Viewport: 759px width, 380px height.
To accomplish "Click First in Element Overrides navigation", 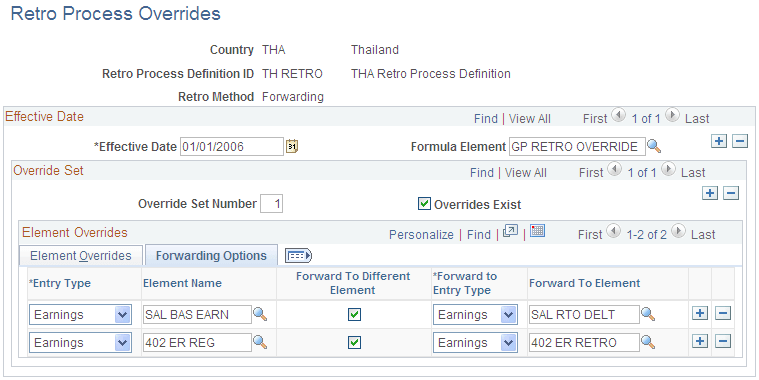I will [x=590, y=234].
